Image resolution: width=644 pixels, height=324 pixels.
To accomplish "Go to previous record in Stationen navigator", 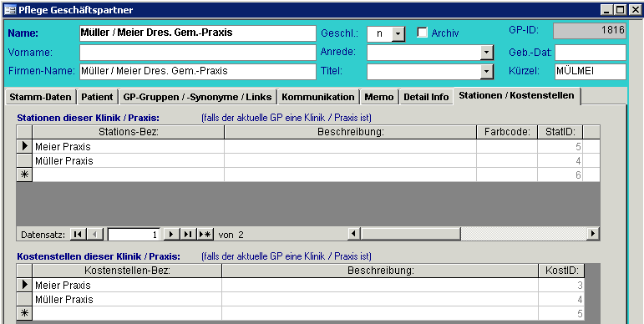I will (x=95, y=234).
